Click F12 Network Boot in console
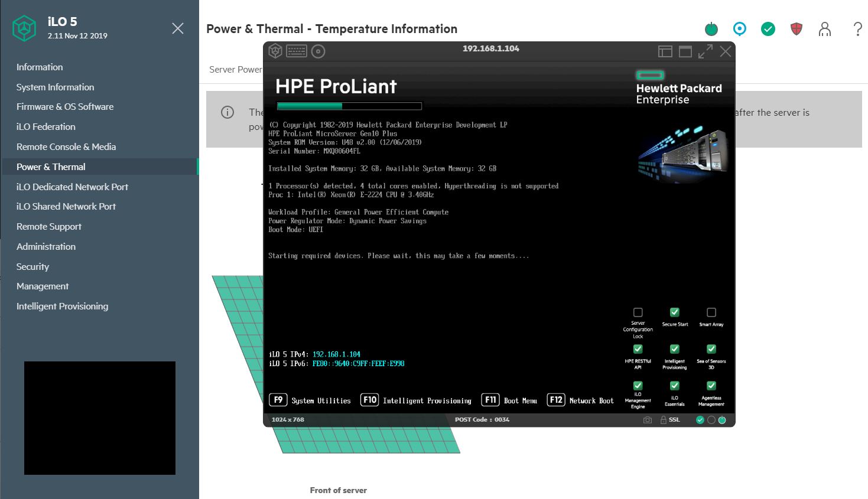The image size is (868, 499). pos(581,400)
